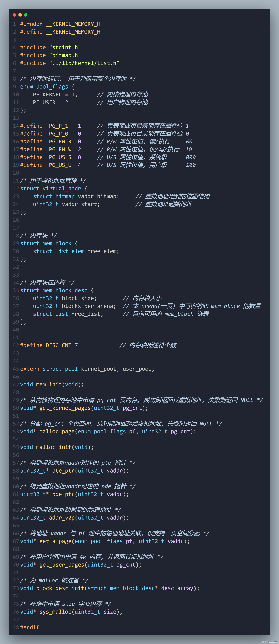Click the malloc_init function name

[x=54, y=447]
